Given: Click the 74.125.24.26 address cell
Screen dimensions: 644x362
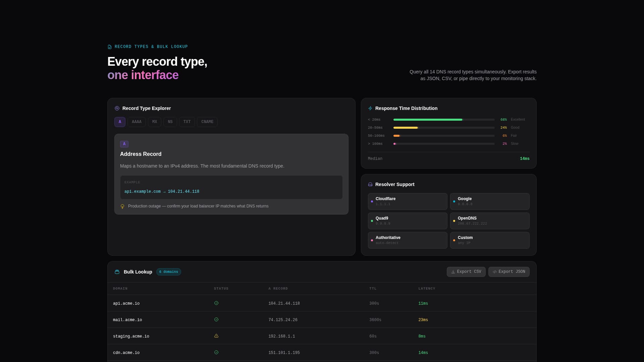Looking at the screenshot, I should tap(283, 320).
